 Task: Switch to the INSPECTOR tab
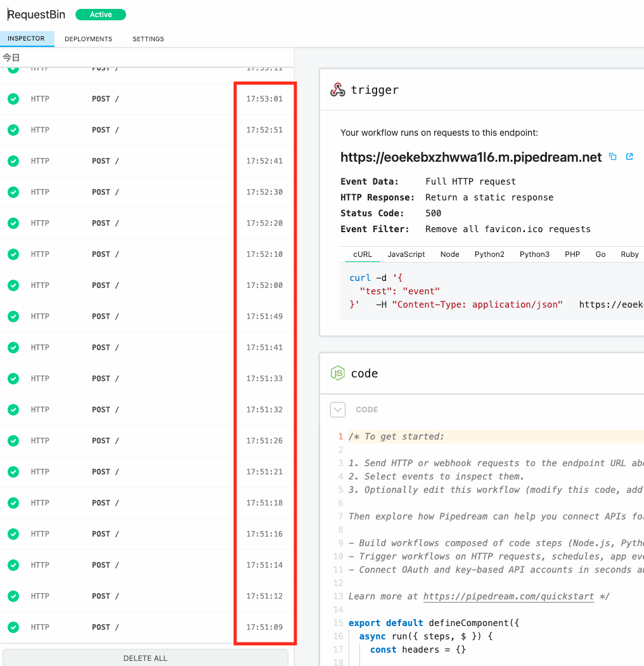[x=27, y=39]
